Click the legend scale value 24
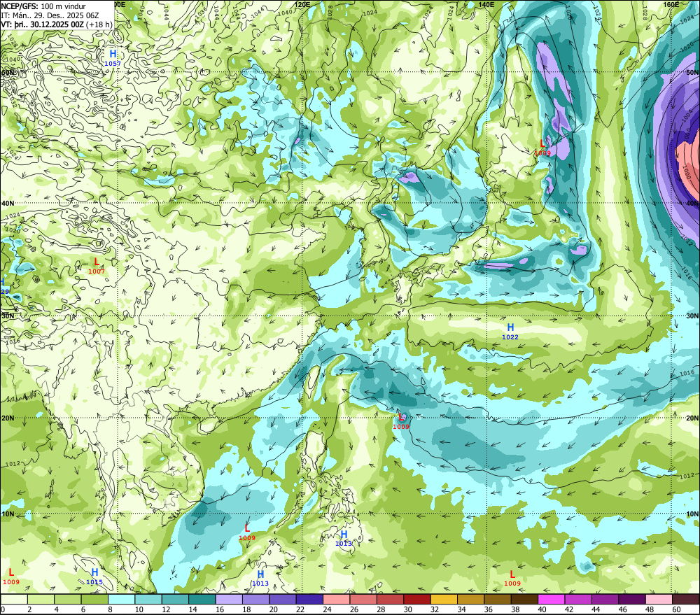The width and height of the screenshot is (700, 615). pos(327,609)
